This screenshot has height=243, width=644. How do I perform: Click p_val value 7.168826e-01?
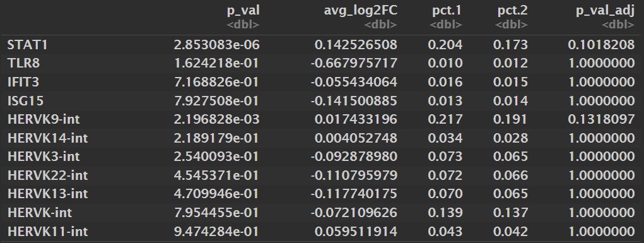pyautogui.click(x=216, y=82)
